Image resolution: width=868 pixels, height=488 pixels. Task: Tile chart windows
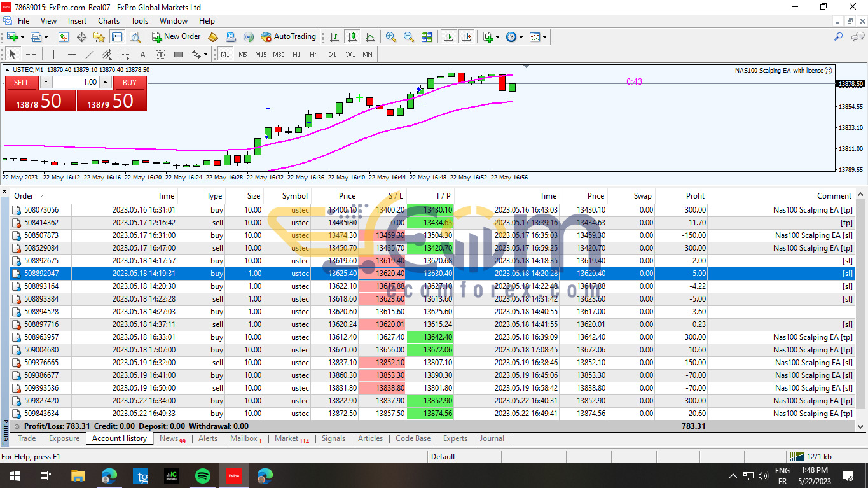(427, 37)
